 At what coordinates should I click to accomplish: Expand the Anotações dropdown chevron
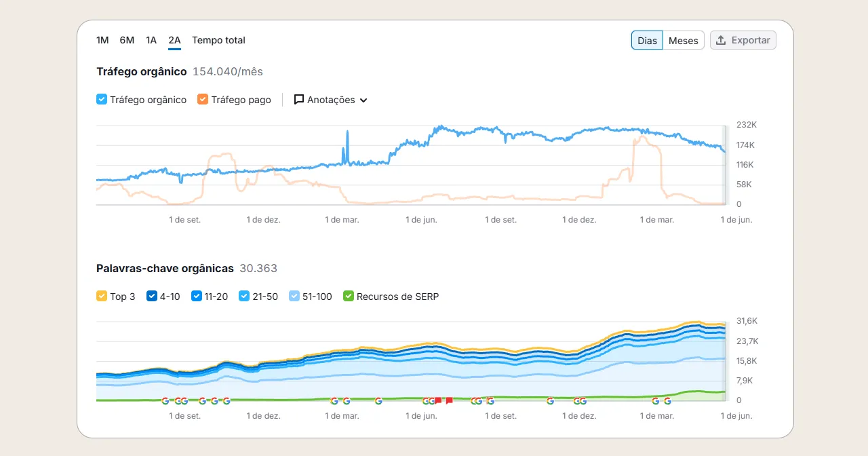(363, 100)
